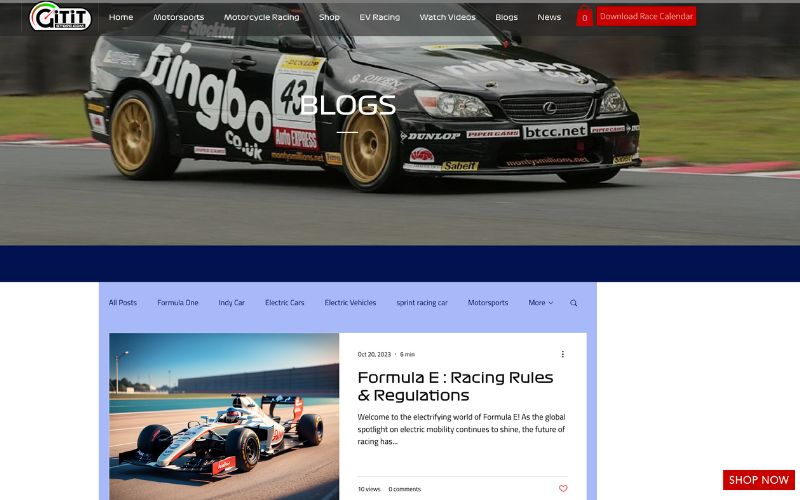View the 0 comments link
This screenshot has height=500, width=800.
pyautogui.click(x=405, y=489)
